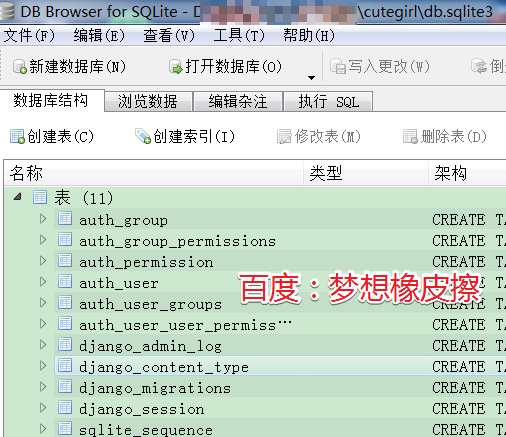Click the django_migrations table icon
This screenshot has width=506, height=437.
(x=65, y=387)
